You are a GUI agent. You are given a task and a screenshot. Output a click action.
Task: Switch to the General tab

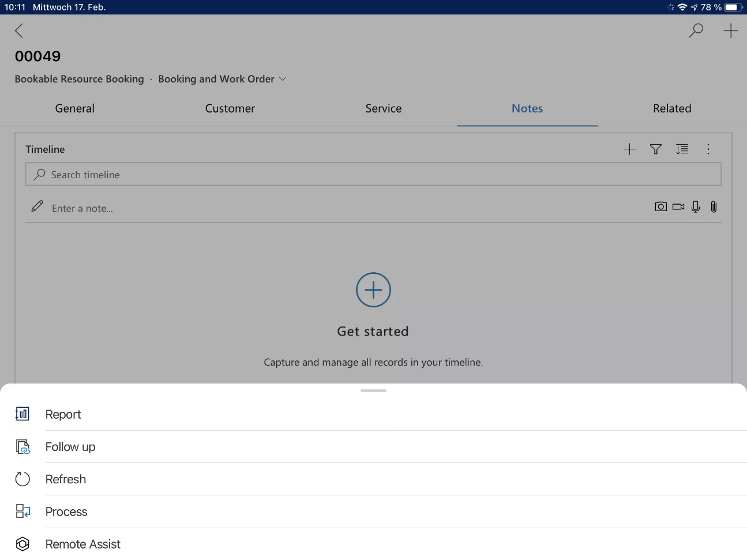coord(75,108)
